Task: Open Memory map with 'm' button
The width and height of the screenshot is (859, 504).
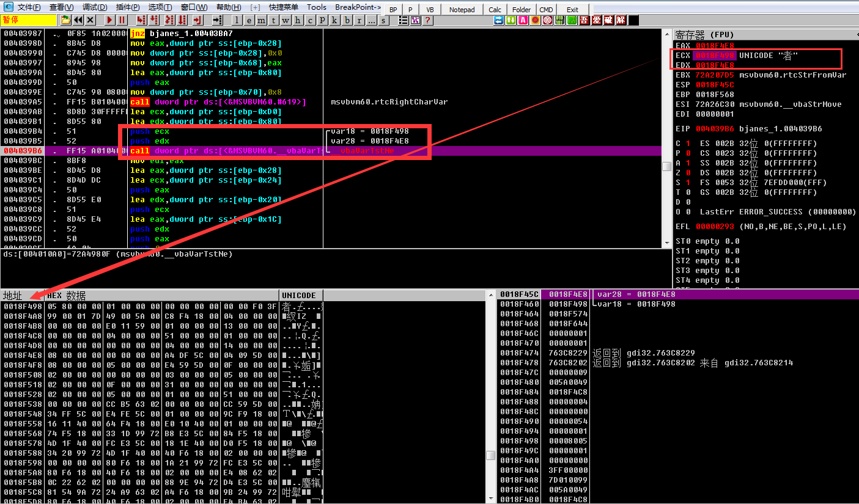Action: [261, 20]
